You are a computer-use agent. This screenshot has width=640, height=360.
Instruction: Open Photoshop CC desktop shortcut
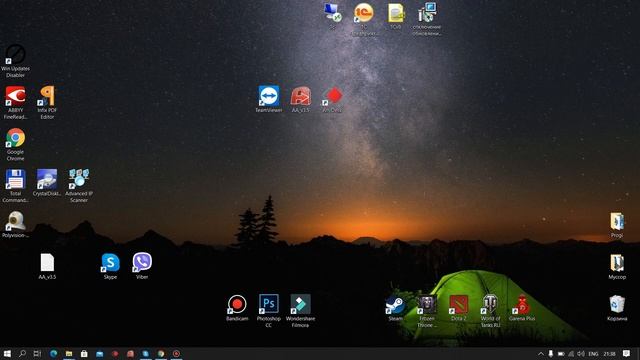(269, 311)
